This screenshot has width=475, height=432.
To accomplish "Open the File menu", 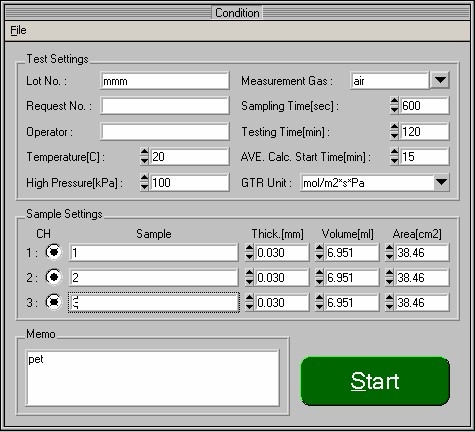I will coord(18,30).
